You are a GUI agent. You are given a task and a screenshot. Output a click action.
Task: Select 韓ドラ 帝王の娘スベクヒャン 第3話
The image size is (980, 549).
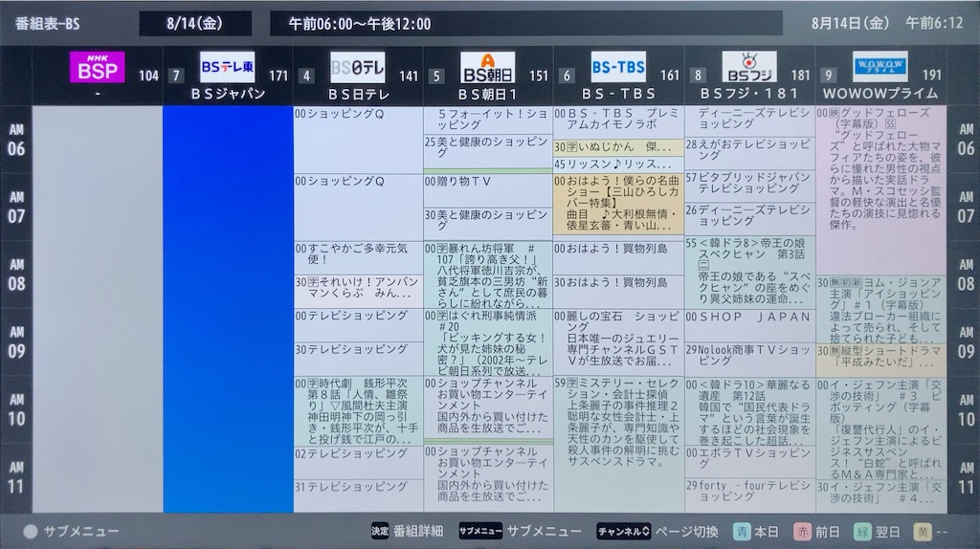click(750, 272)
